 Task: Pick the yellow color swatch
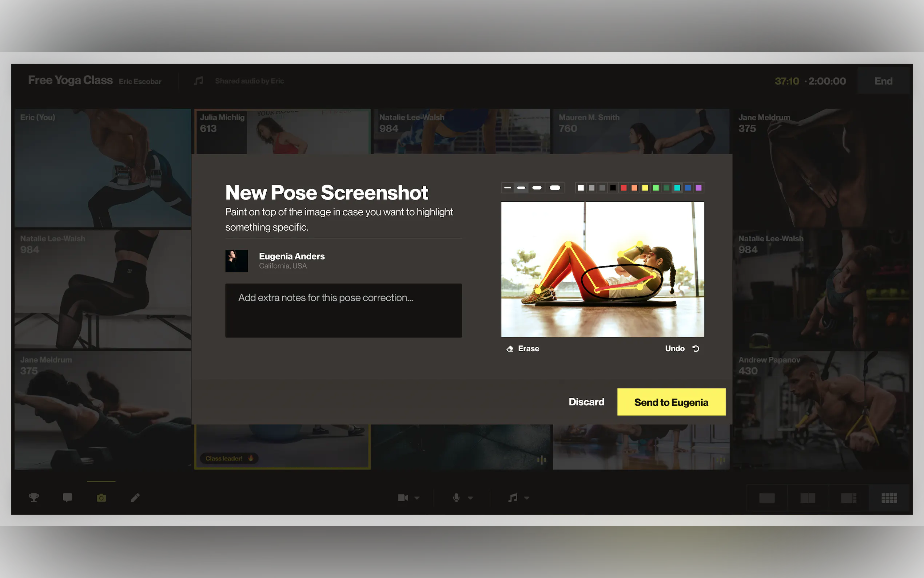point(645,188)
